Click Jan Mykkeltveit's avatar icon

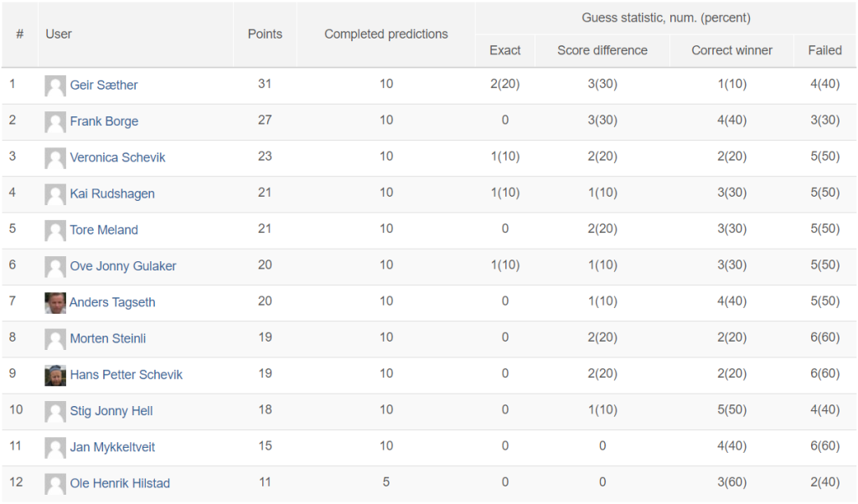55,448
